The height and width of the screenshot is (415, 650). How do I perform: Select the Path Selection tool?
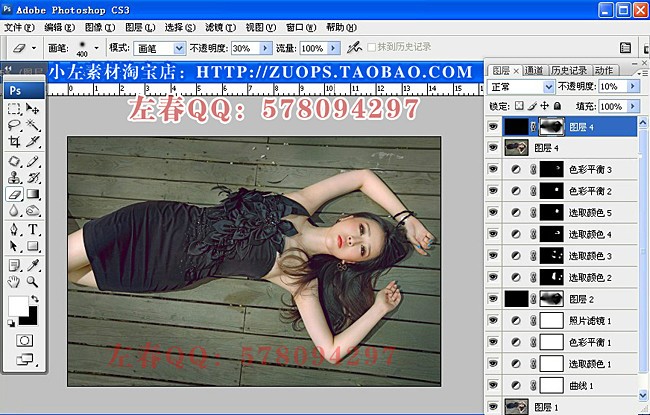14,246
